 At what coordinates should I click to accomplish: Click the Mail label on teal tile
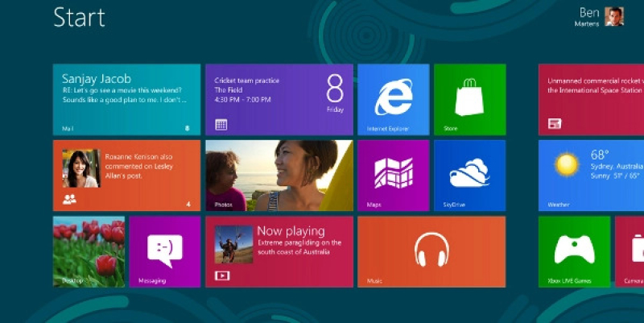pyautogui.click(x=68, y=129)
